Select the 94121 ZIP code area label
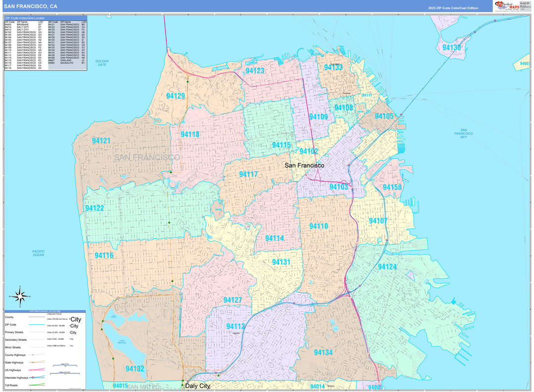The height and width of the screenshot is (392, 534). pyautogui.click(x=101, y=141)
